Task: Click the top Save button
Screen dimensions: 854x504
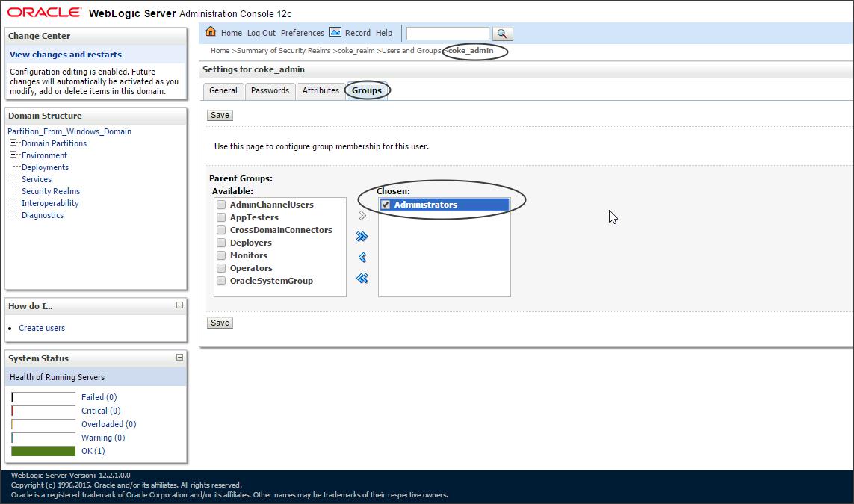Action: tap(220, 116)
